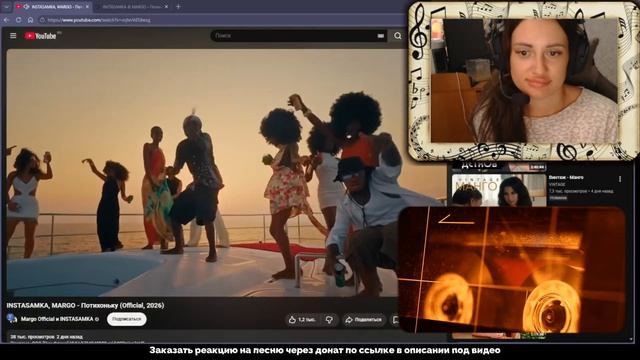Image resolution: width=640 pixels, height=360 pixels.
Task: Like the video with thumbs-up 1,2 тыс.
Action: [x=302, y=320]
